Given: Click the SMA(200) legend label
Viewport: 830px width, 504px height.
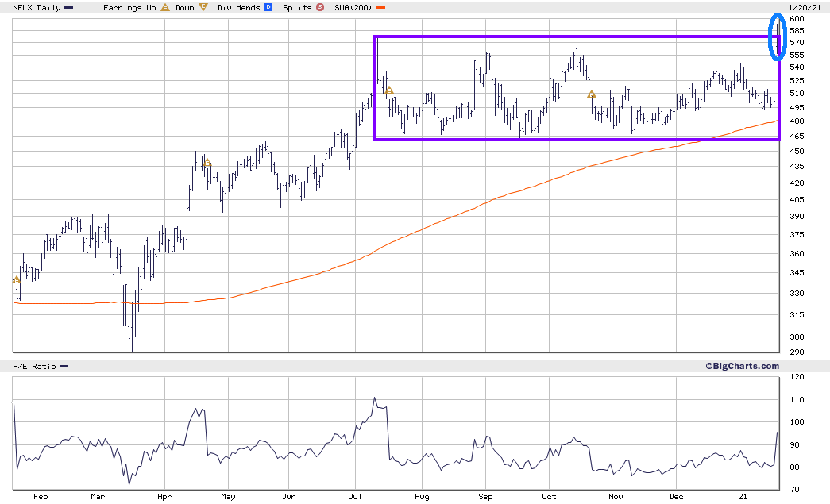Looking at the screenshot, I should (x=353, y=8).
